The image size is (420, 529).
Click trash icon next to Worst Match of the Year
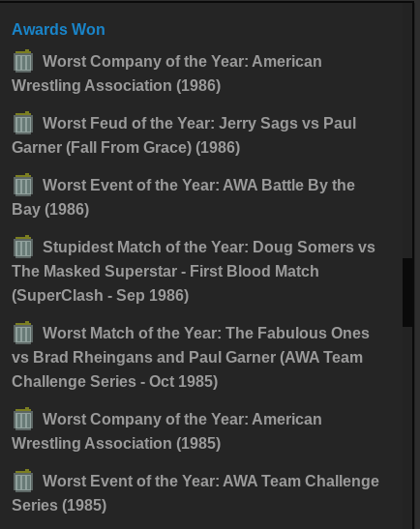coord(23,333)
